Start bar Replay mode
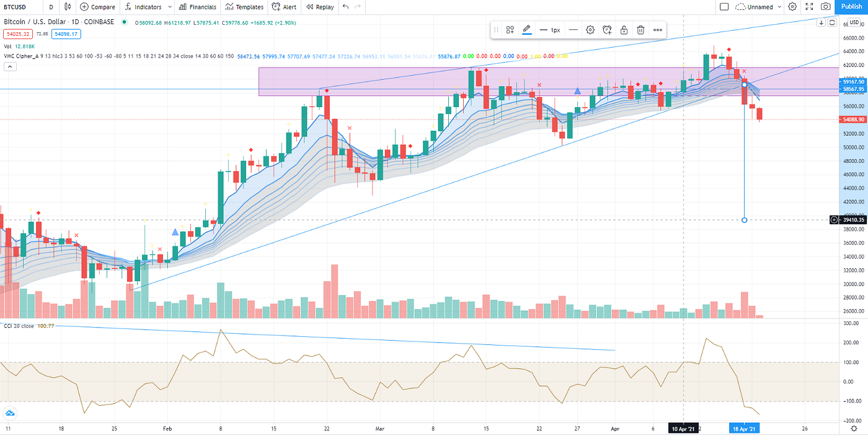Image resolution: width=868 pixels, height=436 pixels. point(319,7)
